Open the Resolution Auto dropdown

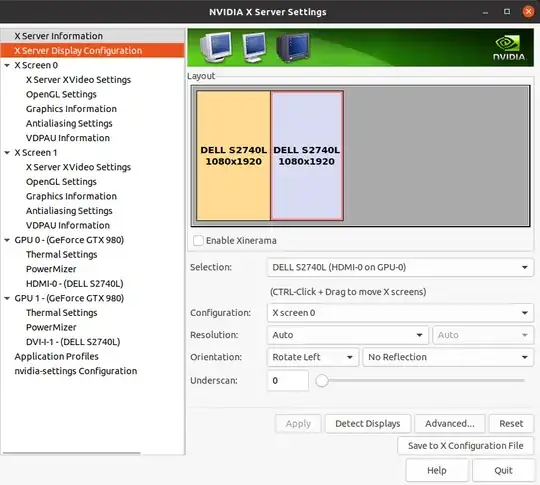point(348,335)
